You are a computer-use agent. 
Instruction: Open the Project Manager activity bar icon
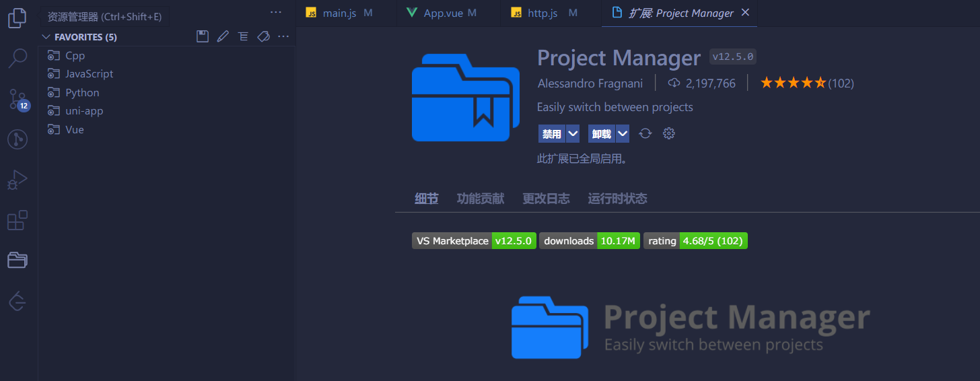[17, 260]
